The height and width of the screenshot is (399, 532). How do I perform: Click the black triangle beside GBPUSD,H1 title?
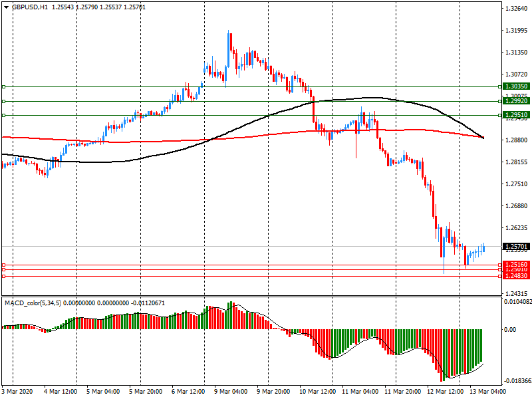pos(6,7)
